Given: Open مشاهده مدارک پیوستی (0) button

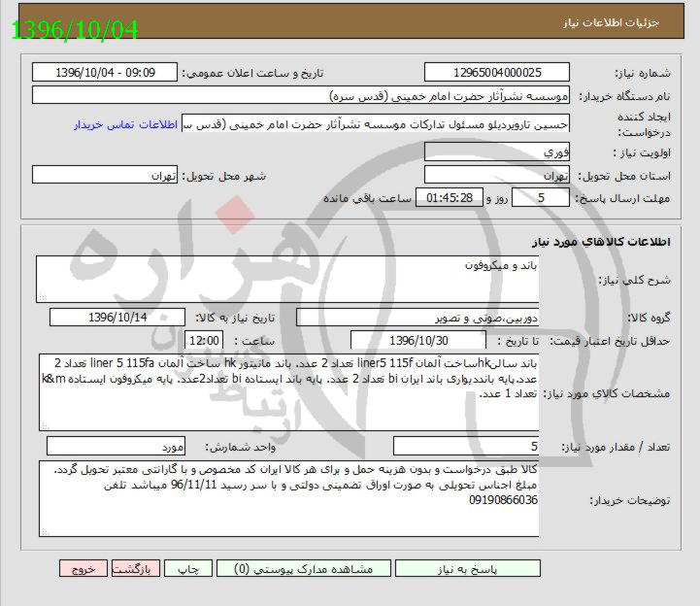Looking at the screenshot, I should pyautogui.click(x=304, y=568).
